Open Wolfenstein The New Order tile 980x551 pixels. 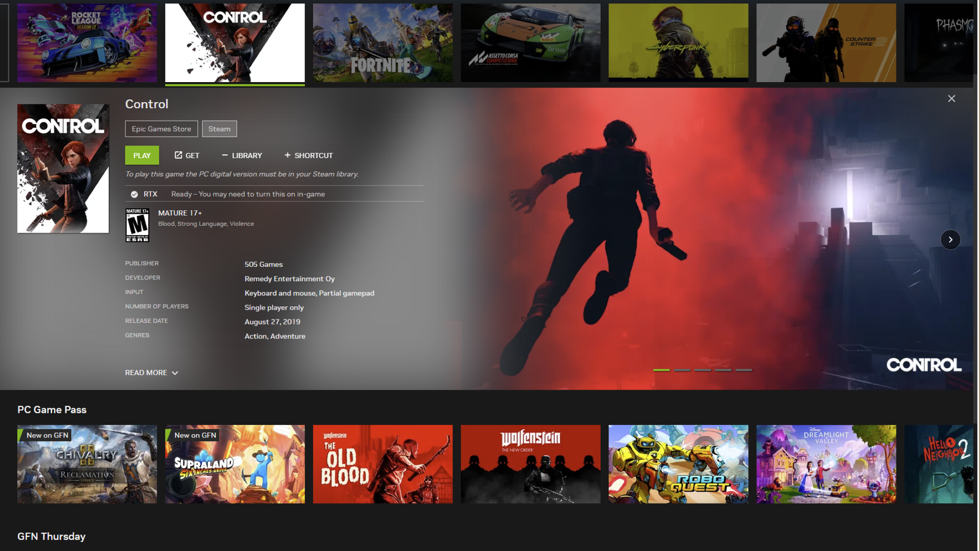pyautogui.click(x=530, y=464)
